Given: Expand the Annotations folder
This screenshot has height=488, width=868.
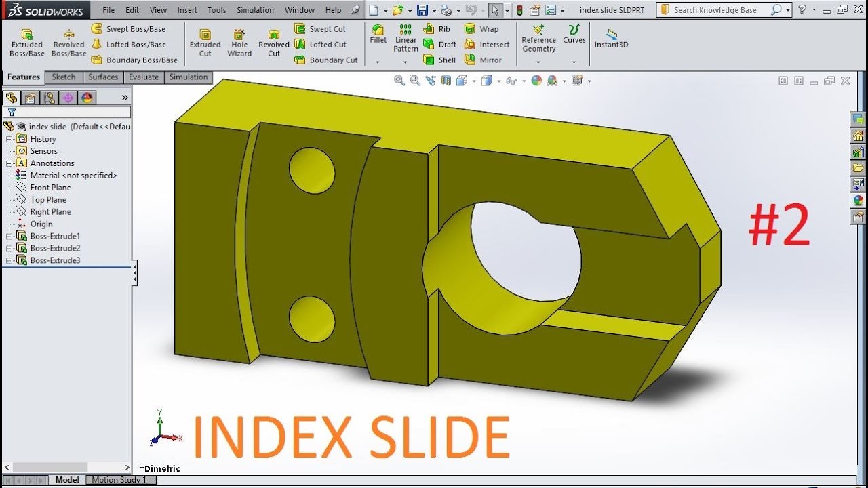Looking at the screenshot, I should pyautogui.click(x=9, y=163).
